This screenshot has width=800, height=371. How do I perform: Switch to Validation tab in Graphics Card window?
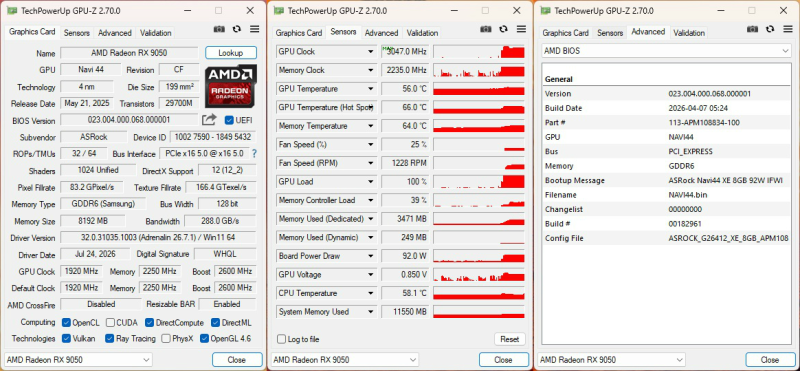(x=156, y=33)
